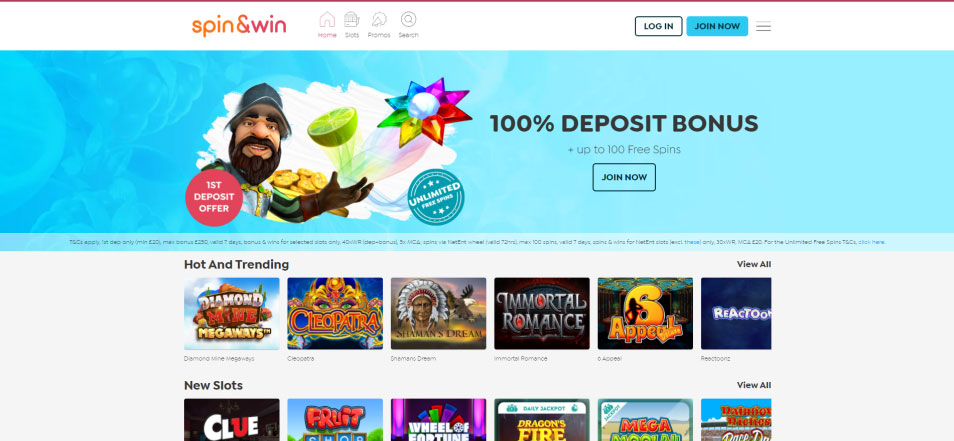Open the Home icon in navigation
Viewport: 954px width, 441px height.
(x=327, y=19)
